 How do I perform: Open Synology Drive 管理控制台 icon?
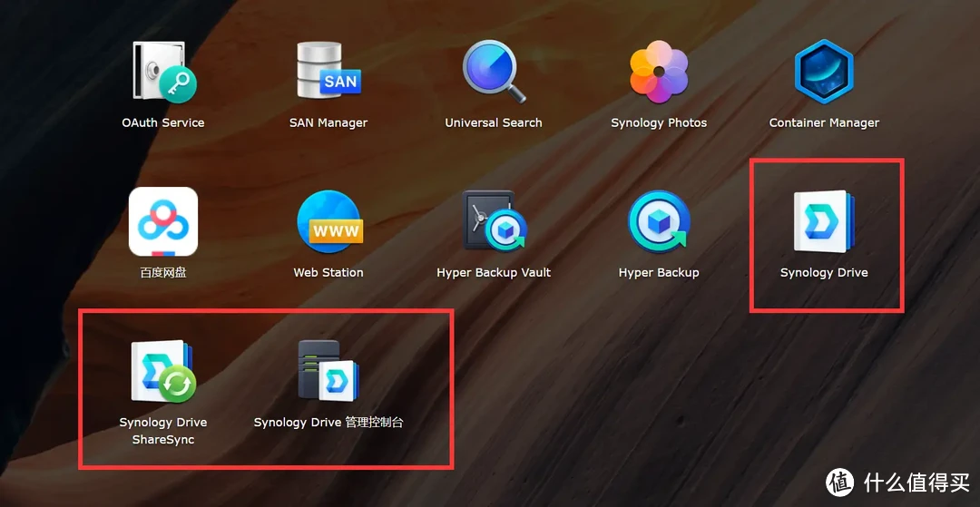pos(328,371)
